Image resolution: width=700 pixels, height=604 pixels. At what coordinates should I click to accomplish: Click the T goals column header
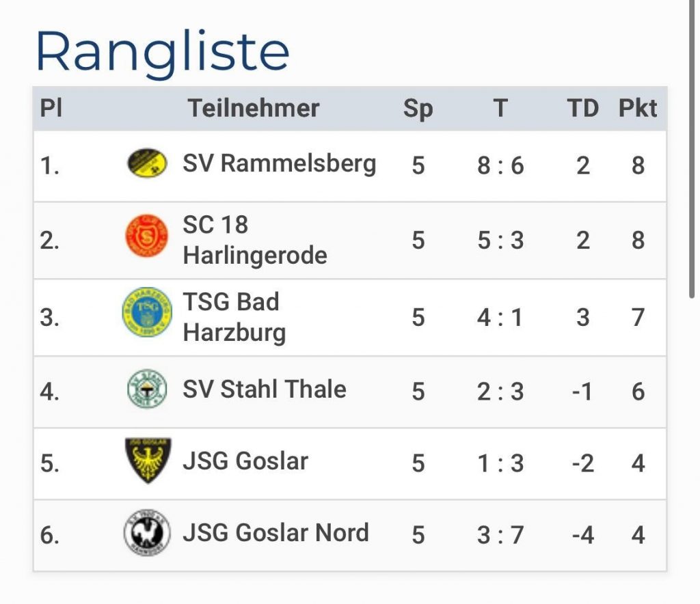(x=500, y=108)
